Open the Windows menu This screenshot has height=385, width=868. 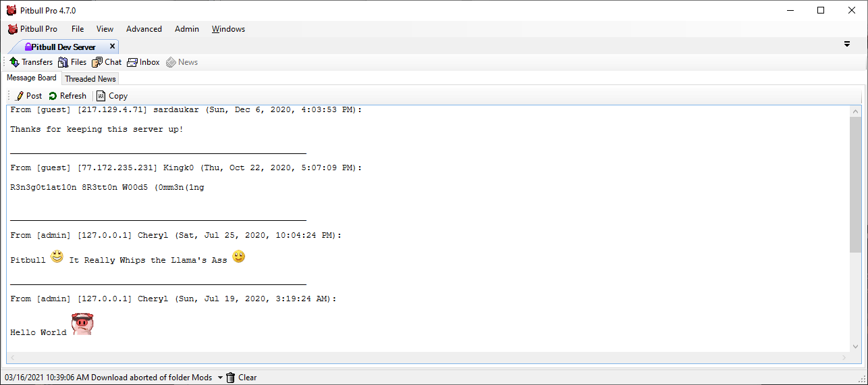click(228, 29)
